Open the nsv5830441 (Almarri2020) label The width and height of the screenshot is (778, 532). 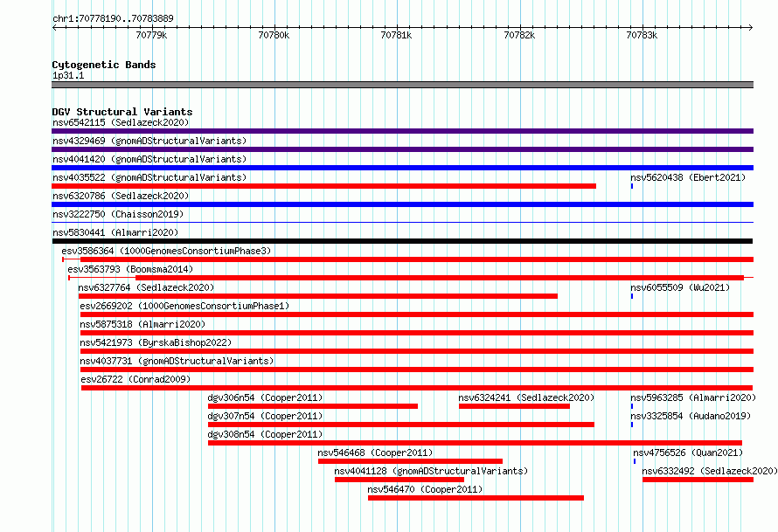point(115,232)
